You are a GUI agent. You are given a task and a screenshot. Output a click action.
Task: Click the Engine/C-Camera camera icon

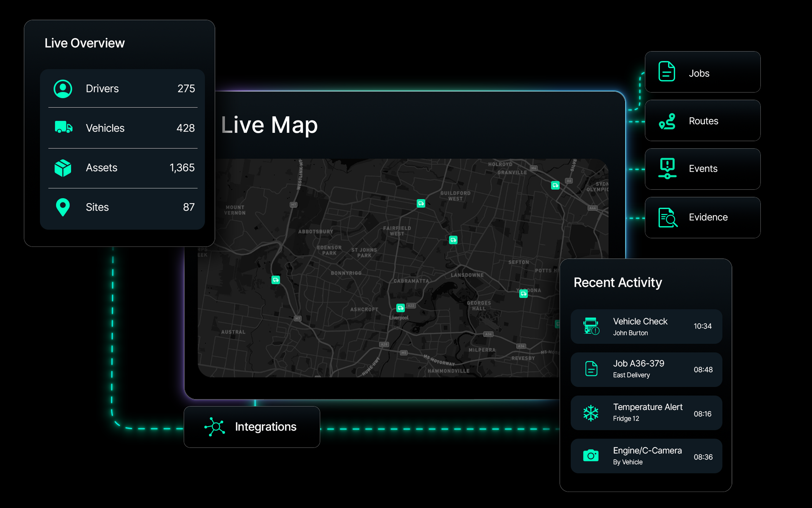point(591,456)
